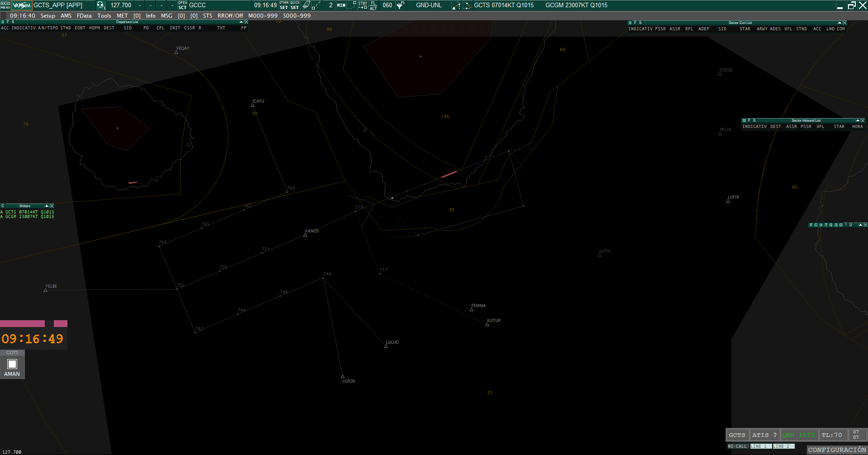
Task: Open the Setup menu
Action: tap(48, 15)
